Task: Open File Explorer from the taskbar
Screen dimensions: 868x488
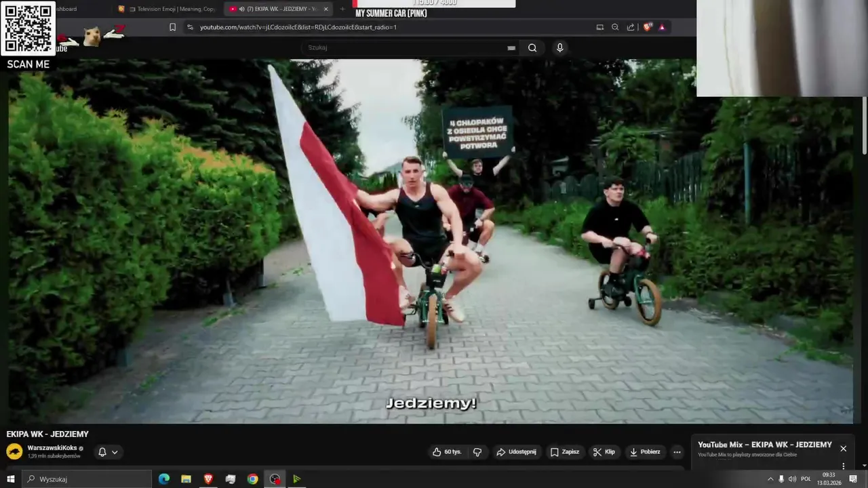Action: pyautogui.click(x=186, y=479)
